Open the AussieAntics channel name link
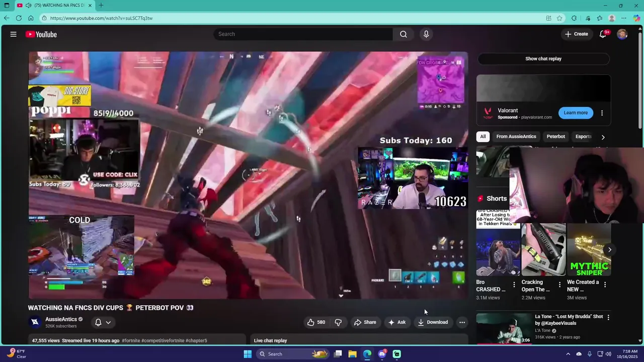Image resolution: width=644 pixels, height=362 pixels. (x=61, y=319)
